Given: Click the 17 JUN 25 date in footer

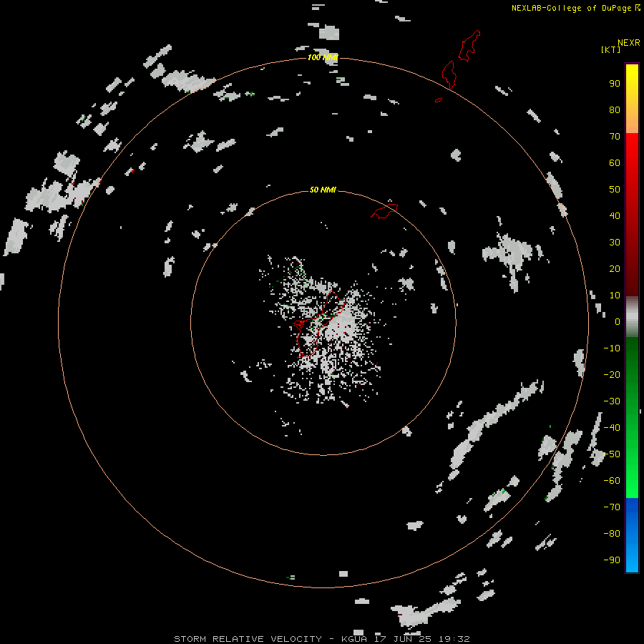Looking at the screenshot, I should (x=404, y=639).
